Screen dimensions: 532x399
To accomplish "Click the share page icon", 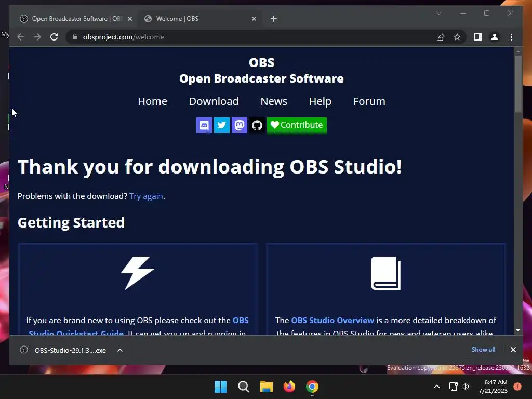I will click(441, 37).
